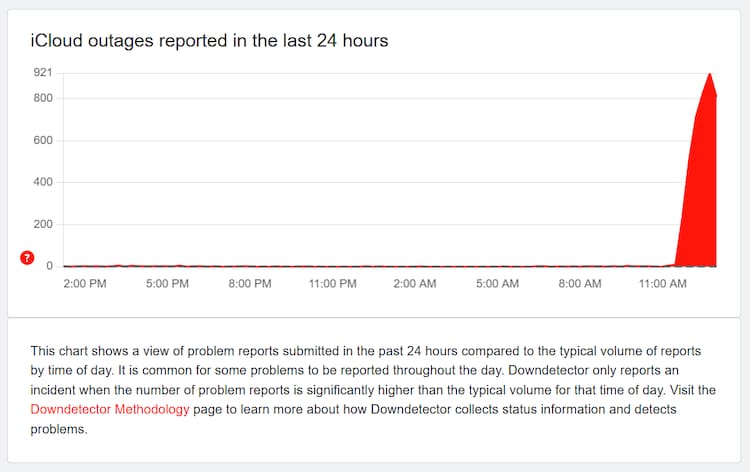Screen dimensions: 750x472
Task: Click the 5:00 PM time axis label
Action: click(167, 285)
